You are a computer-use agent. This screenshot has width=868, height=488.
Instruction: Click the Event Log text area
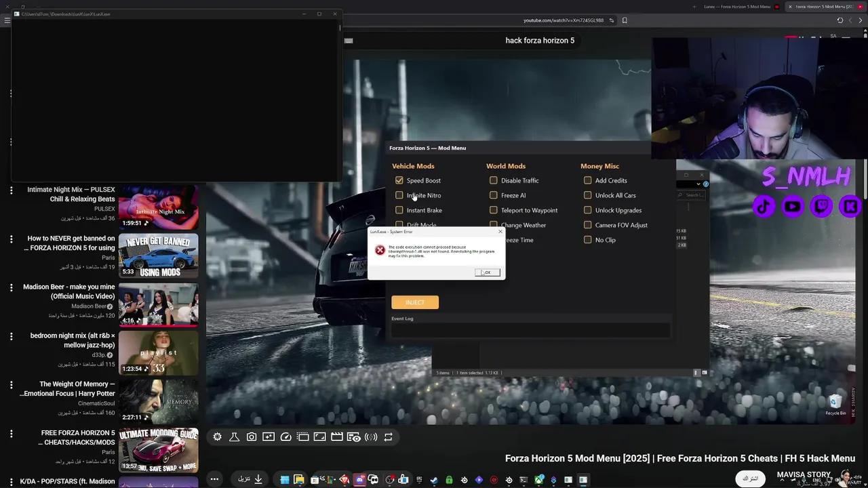point(530,331)
